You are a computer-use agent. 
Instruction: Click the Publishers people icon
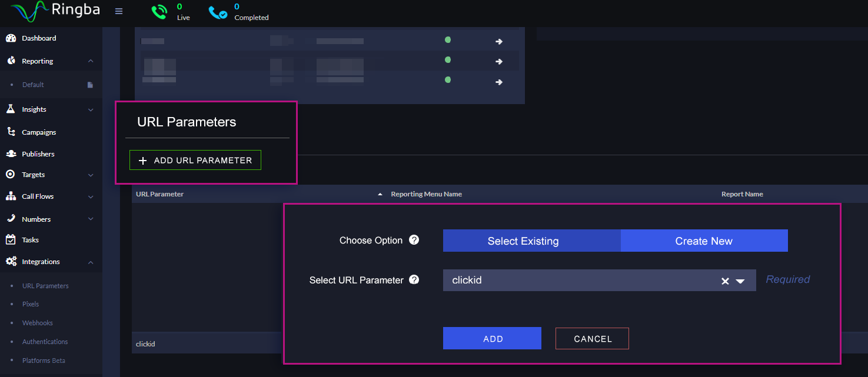(x=11, y=154)
